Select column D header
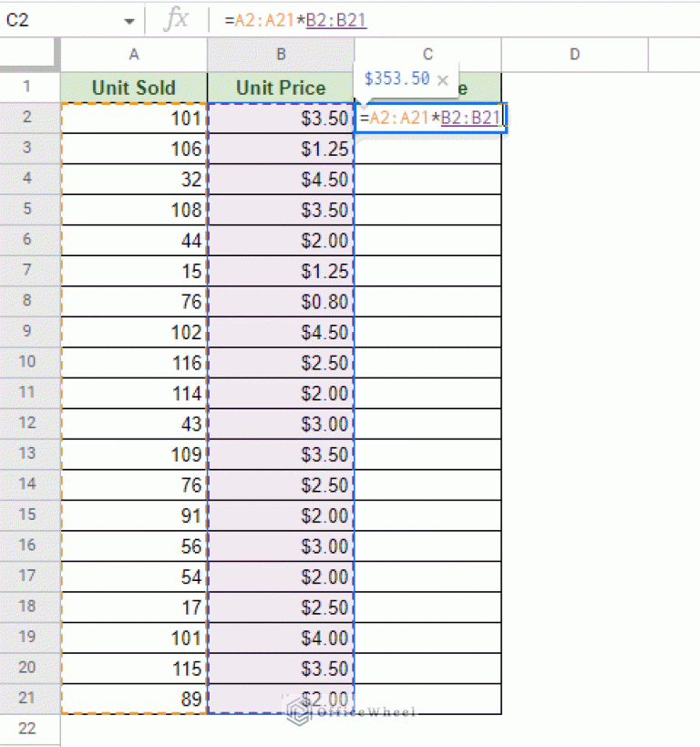Image resolution: width=700 pixels, height=747 pixels. point(574,55)
